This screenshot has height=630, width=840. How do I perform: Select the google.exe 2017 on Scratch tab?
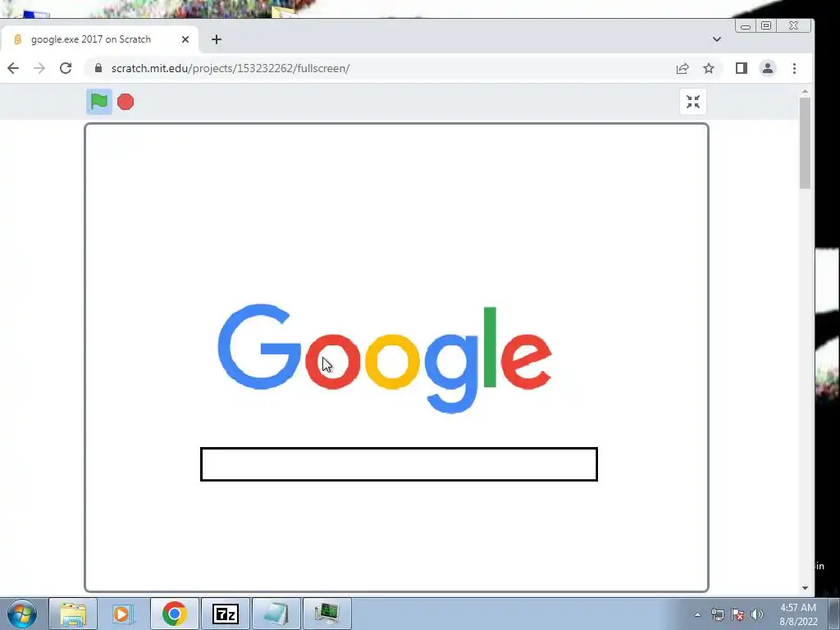tap(99, 39)
